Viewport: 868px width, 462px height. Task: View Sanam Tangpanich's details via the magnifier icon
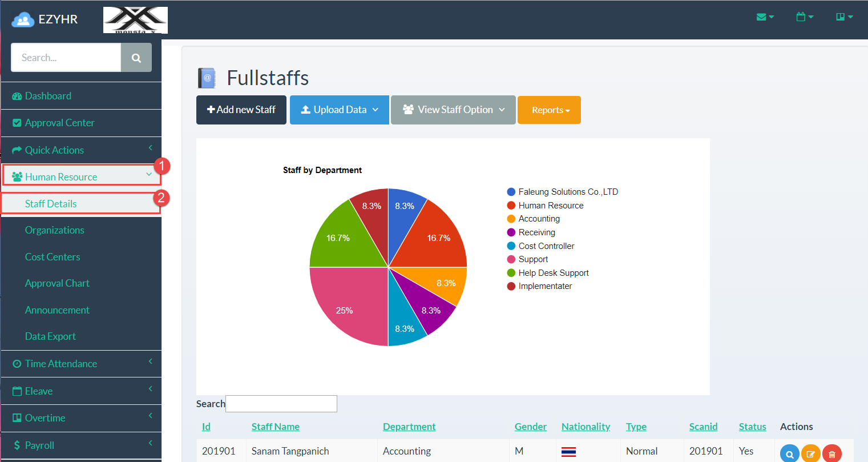[x=789, y=453]
